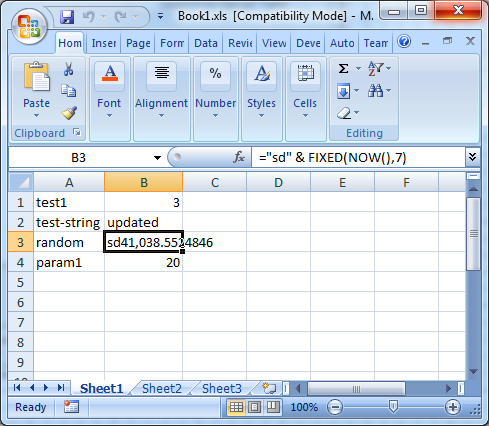This screenshot has height=426, width=489.
Task: Switch to Page Break Preview view
Action: [273, 407]
